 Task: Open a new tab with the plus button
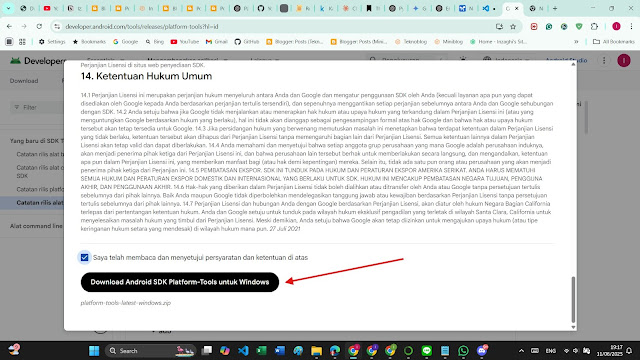(x=555, y=8)
